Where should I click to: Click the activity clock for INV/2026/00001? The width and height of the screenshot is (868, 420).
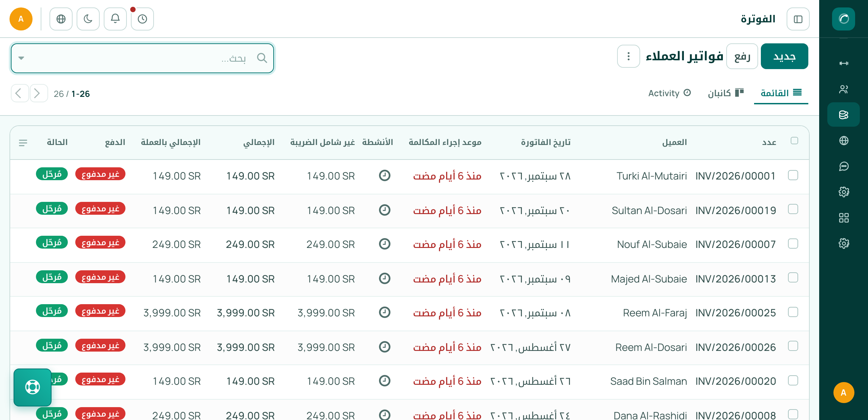click(x=384, y=175)
